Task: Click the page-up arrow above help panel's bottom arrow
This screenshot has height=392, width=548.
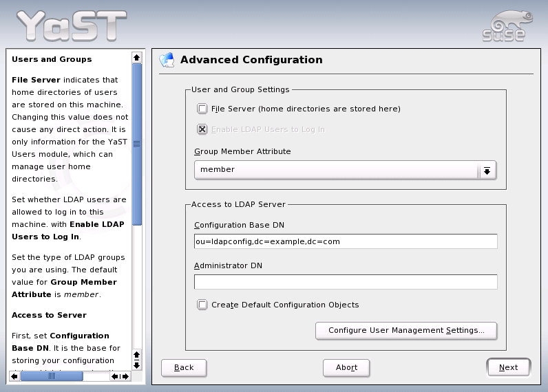Action: click(x=136, y=355)
